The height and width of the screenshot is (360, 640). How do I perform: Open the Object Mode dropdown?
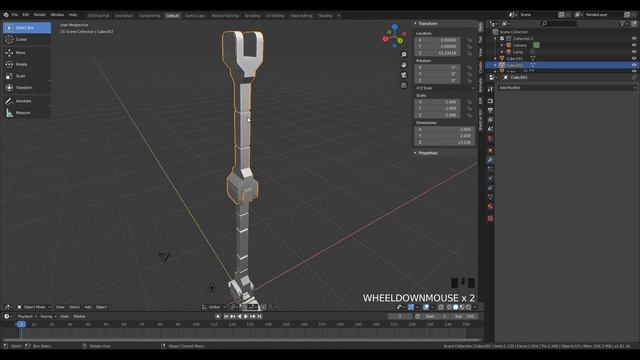click(34, 307)
